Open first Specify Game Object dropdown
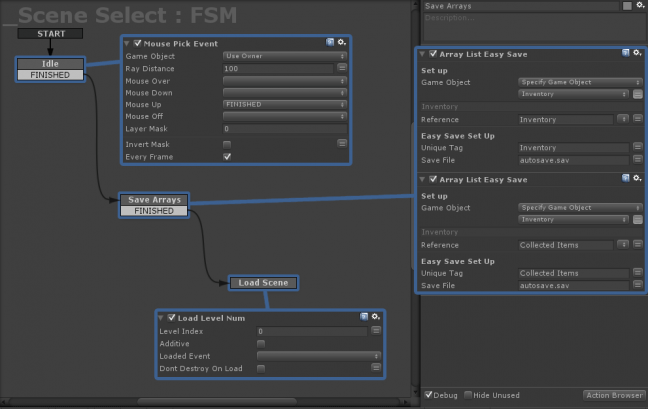The height and width of the screenshot is (409, 648). [580, 82]
